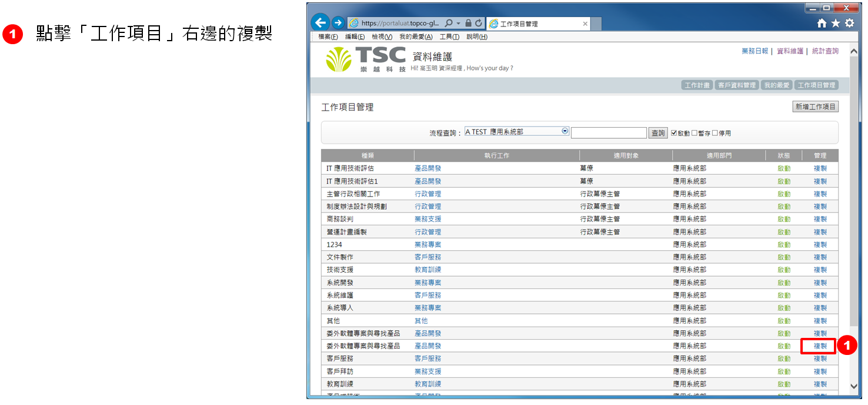
Task: Click the browser Back arrow button
Action: [x=321, y=23]
